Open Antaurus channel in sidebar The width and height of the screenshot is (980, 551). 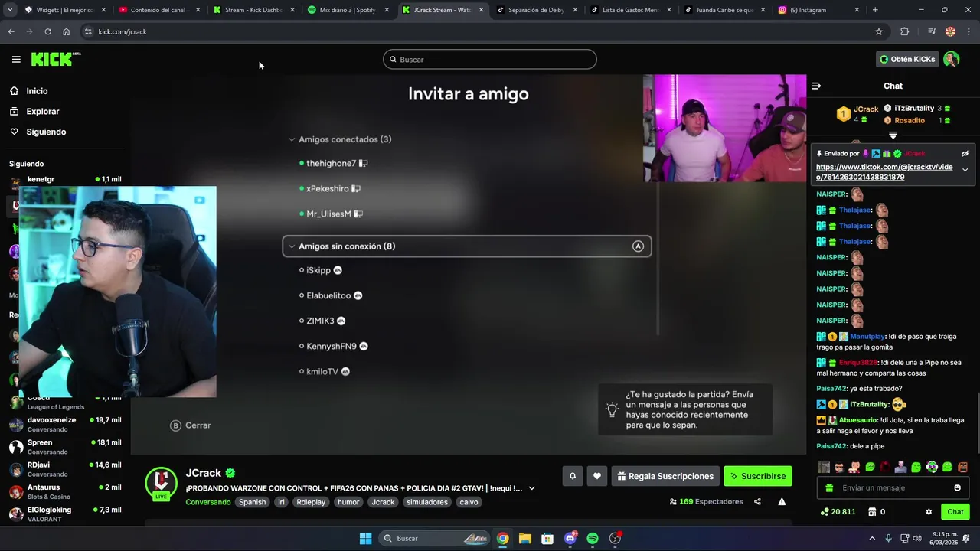(65, 491)
